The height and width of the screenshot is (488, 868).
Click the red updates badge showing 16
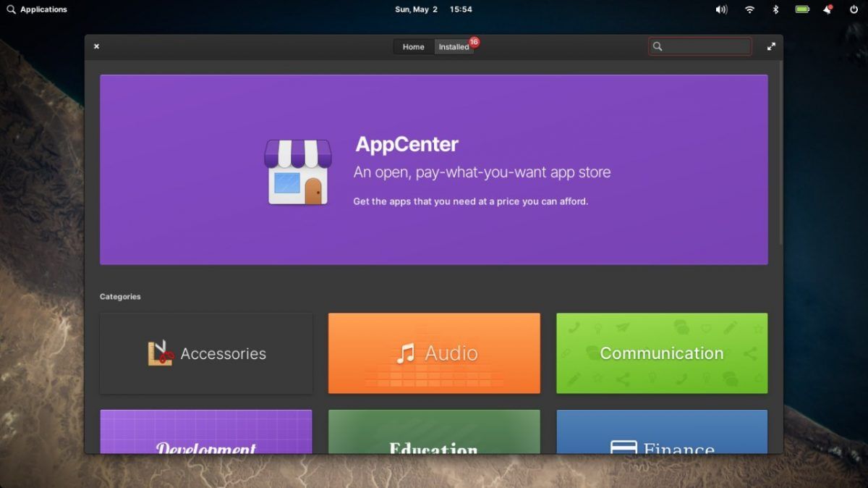(x=475, y=42)
